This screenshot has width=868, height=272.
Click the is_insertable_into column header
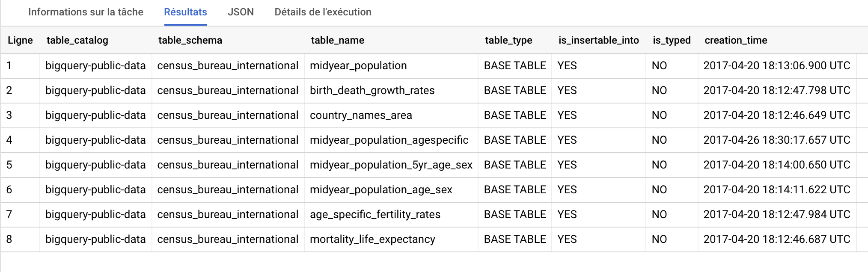click(598, 40)
